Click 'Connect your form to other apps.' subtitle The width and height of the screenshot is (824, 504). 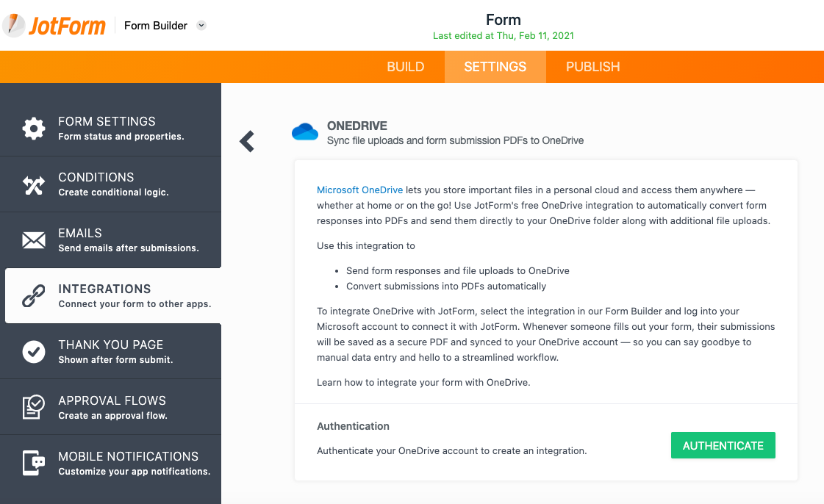click(x=135, y=304)
